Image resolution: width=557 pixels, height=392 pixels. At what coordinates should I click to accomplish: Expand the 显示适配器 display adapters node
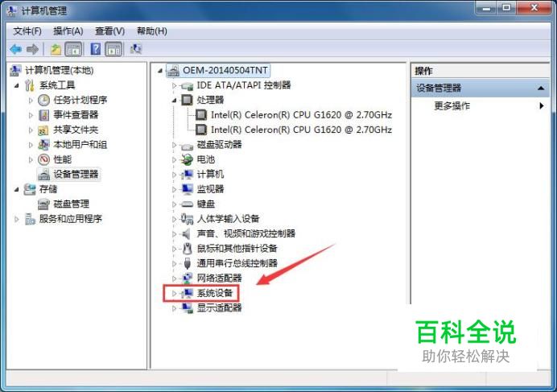coord(174,308)
